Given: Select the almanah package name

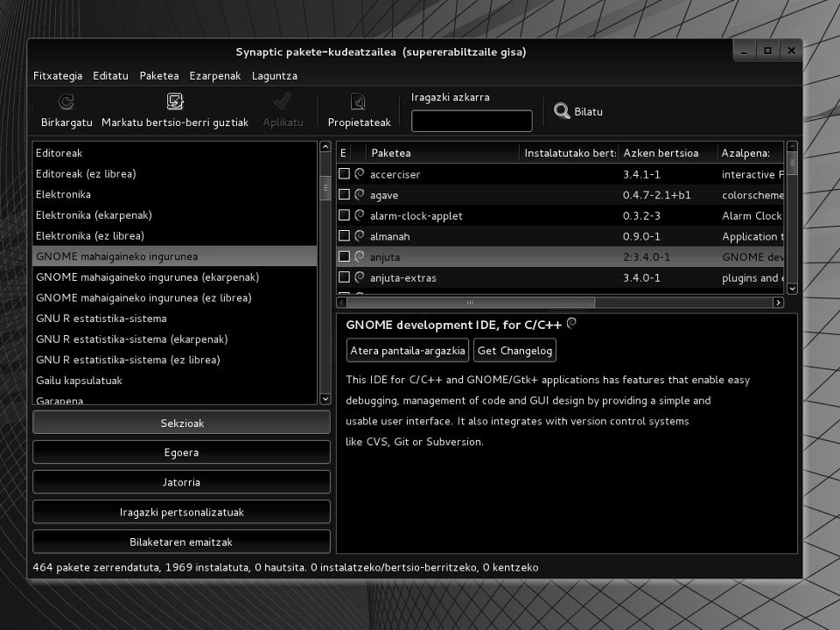Looking at the screenshot, I should point(390,236).
